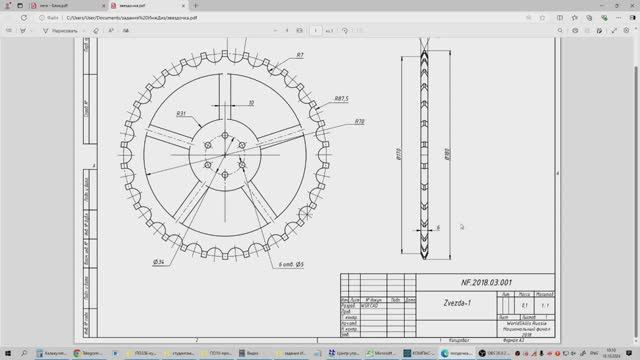Click the file info icon beside the address
The height and width of the screenshot is (360, 640).
click(x=42, y=18)
